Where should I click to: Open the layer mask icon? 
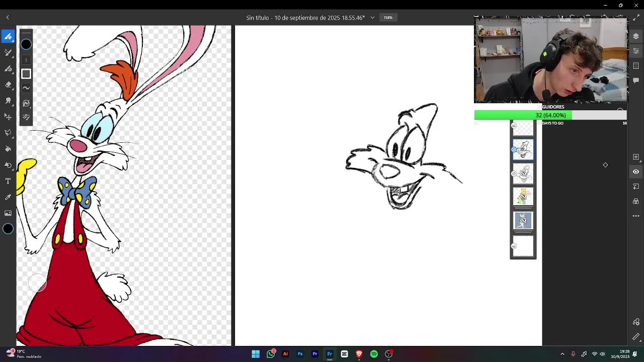(x=636, y=187)
